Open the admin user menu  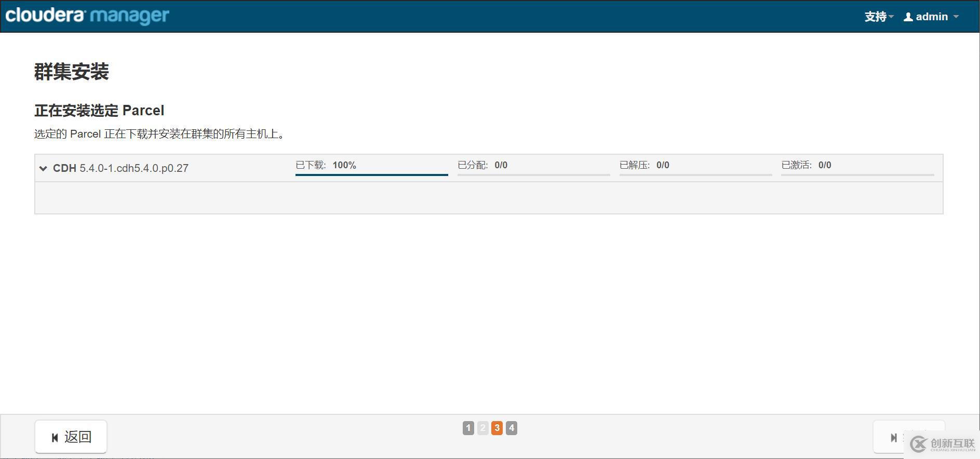pyautogui.click(x=931, y=17)
